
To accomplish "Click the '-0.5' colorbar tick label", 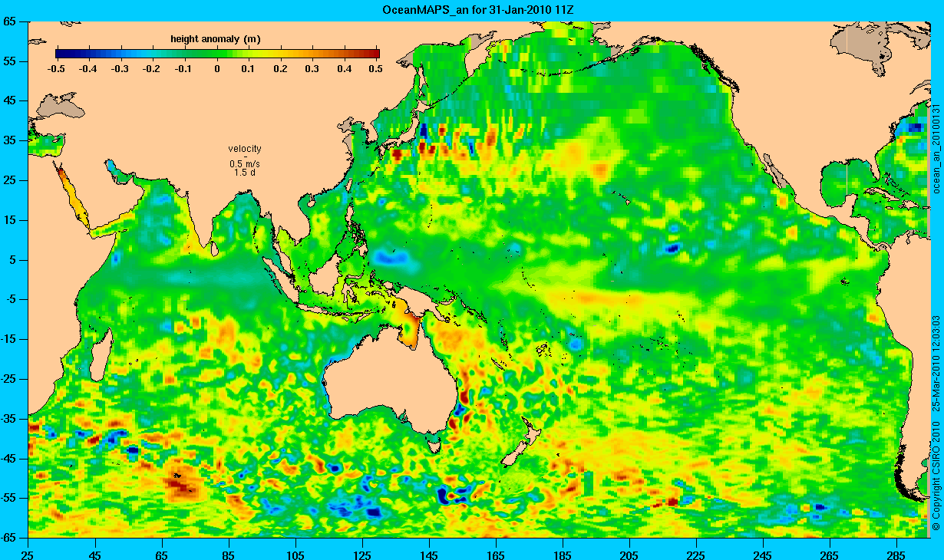I will 55,69.
